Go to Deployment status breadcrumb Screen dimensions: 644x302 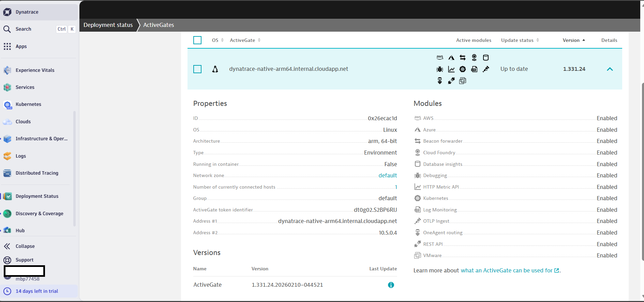click(108, 25)
